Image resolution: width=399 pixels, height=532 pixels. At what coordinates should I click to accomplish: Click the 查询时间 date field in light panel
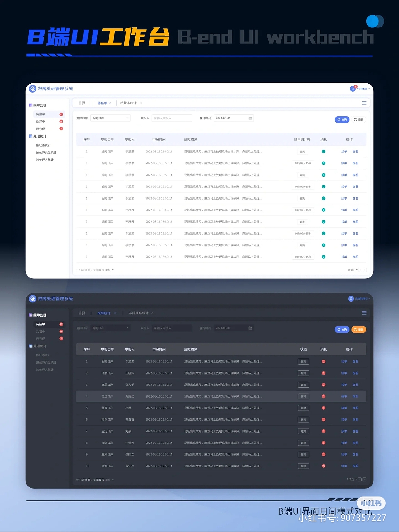click(234, 118)
